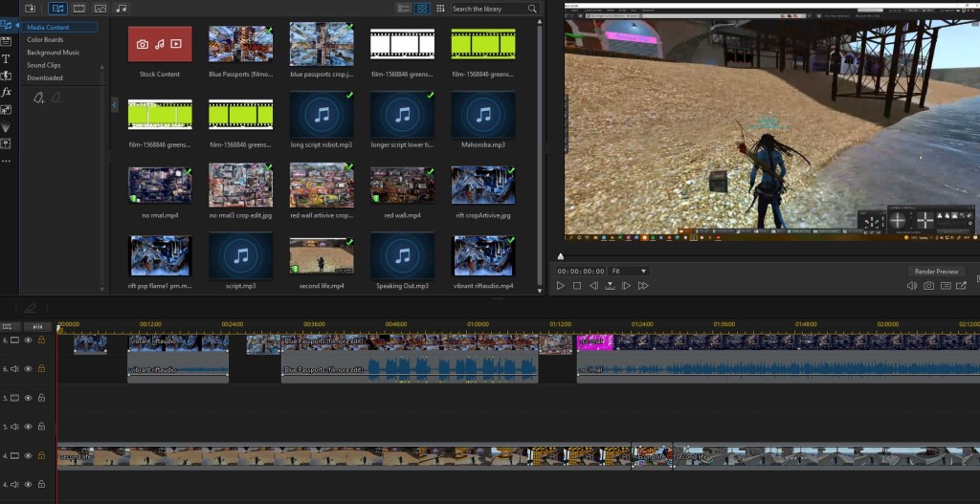Select Sound Clips category
Image resolution: width=980 pixels, height=504 pixels.
point(44,65)
